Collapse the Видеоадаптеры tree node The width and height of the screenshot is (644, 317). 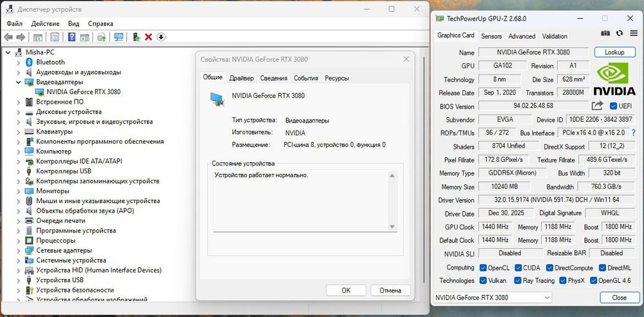coord(18,82)
